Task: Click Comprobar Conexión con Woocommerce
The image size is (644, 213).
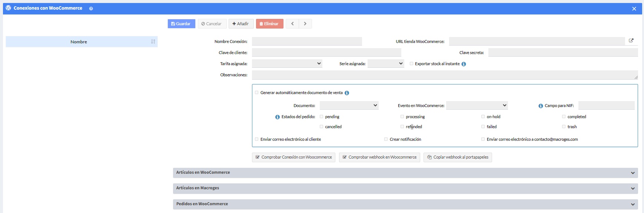Action: click(293, 157)
